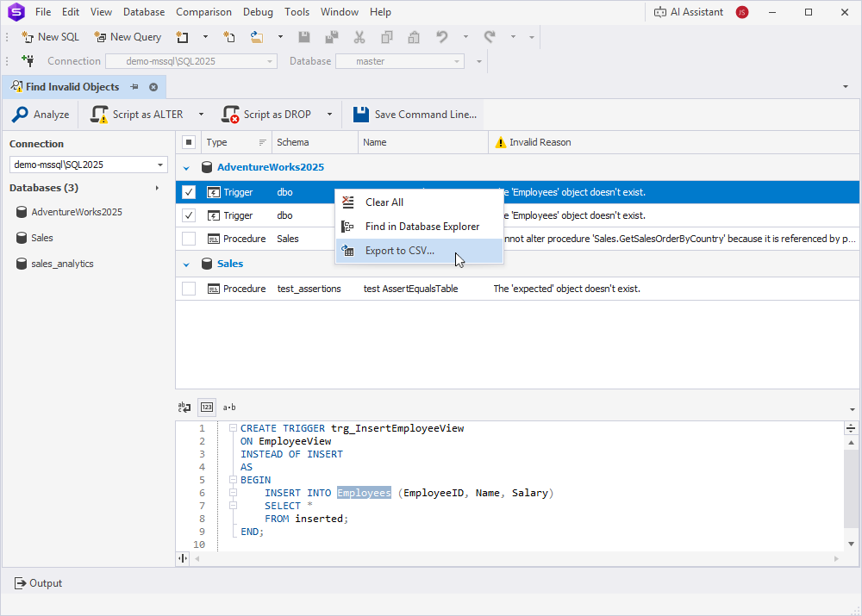This screenshot has height=616, width=862.
Task: Choose Find in Database Explorer menu item
Action: click(419, 227)
